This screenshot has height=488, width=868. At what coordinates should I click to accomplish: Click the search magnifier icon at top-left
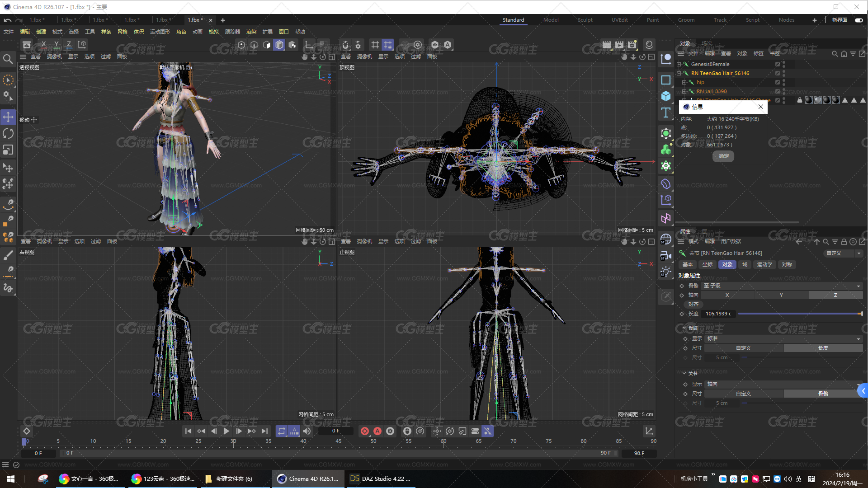[8, 59]
